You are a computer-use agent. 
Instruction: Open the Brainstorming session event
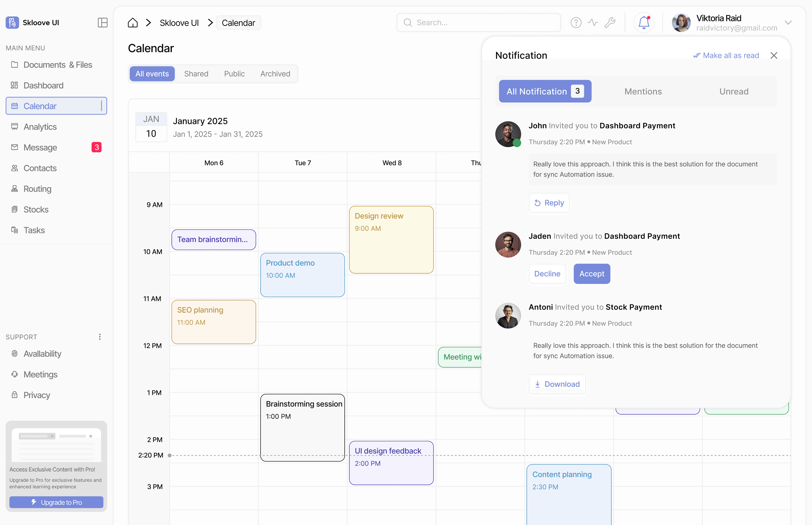(302, 427)
